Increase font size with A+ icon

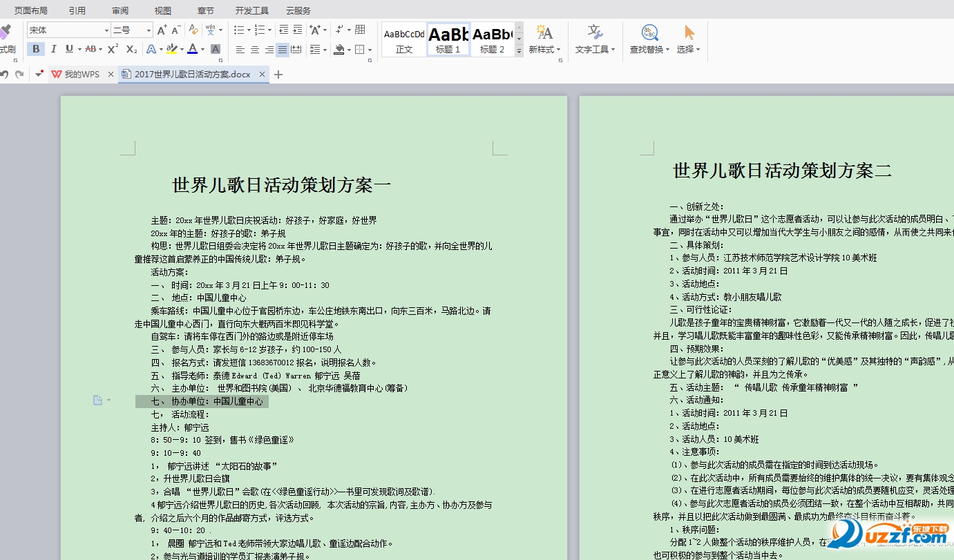tap(162, 30)
